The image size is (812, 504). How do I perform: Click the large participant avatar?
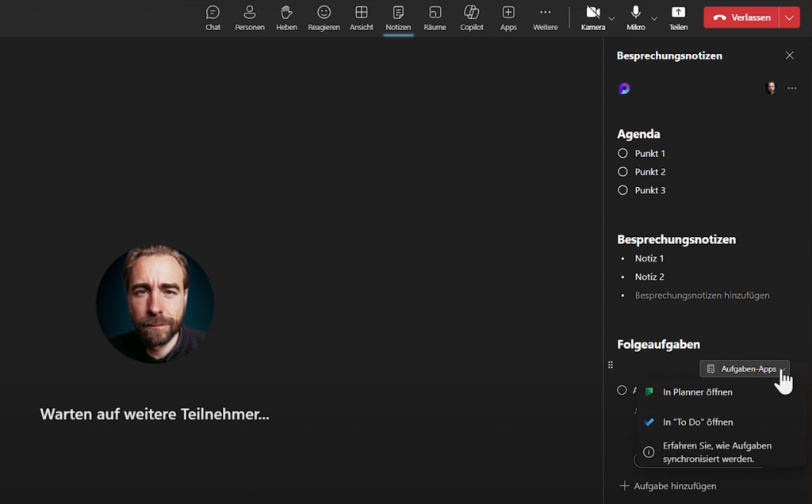coord(155,304)
